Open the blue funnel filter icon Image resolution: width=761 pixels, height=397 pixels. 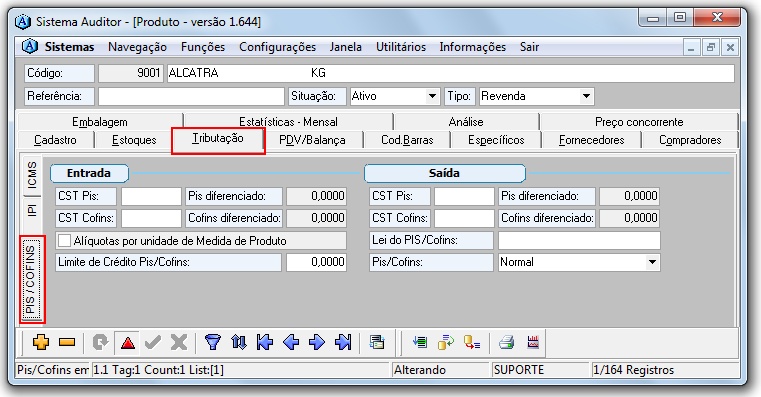click(x=213, y=342)
